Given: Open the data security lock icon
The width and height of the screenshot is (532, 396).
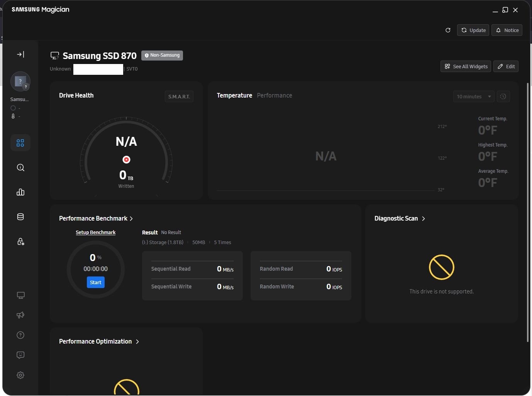Looking at the screenshot, I should 20,242.
